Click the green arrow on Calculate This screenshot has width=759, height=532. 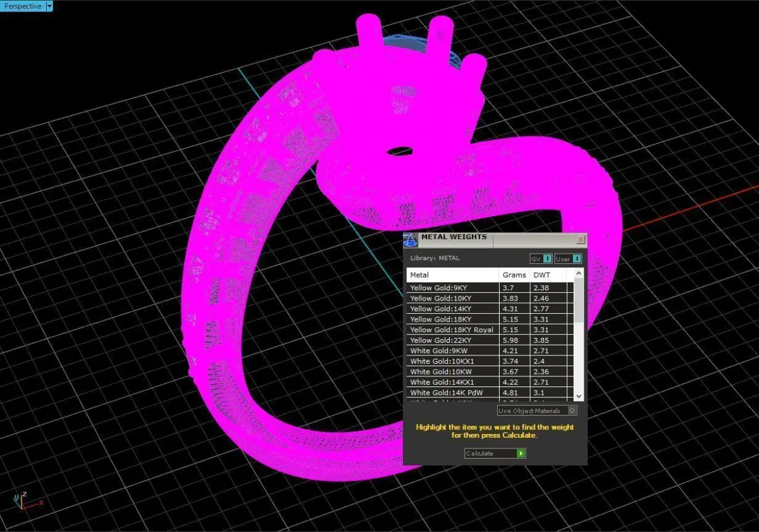pos(521,453)
